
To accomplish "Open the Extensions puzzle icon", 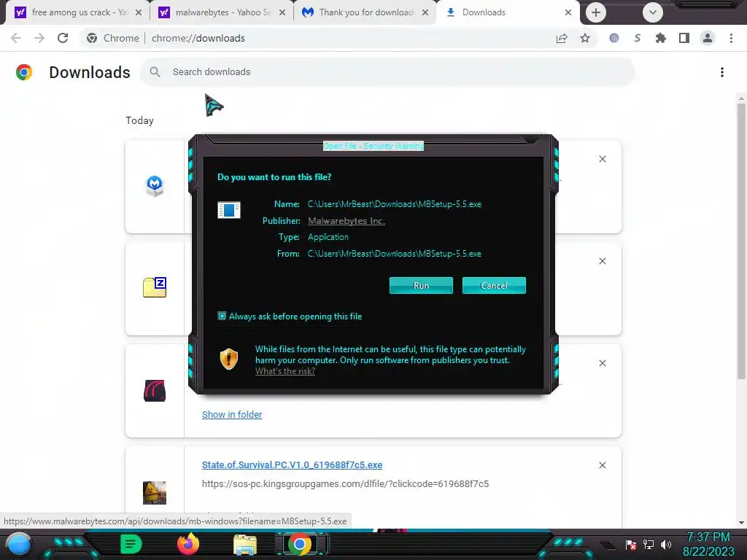I will point(661,38).
